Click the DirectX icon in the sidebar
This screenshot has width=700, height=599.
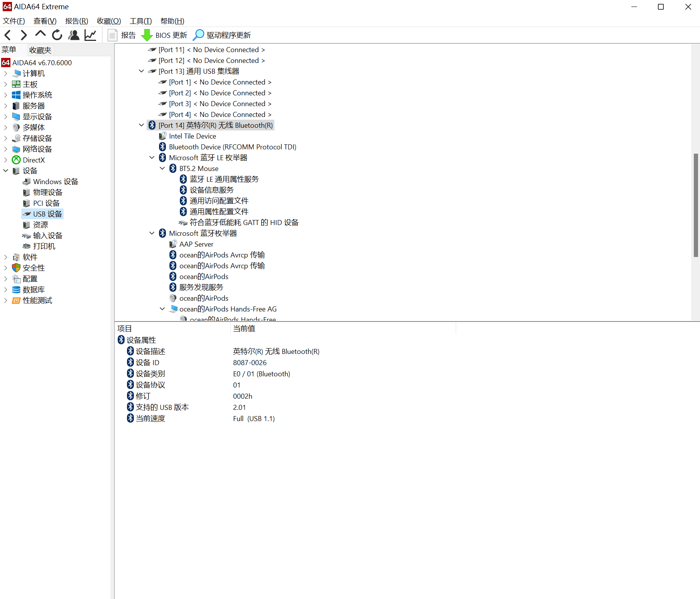[16, 160]
